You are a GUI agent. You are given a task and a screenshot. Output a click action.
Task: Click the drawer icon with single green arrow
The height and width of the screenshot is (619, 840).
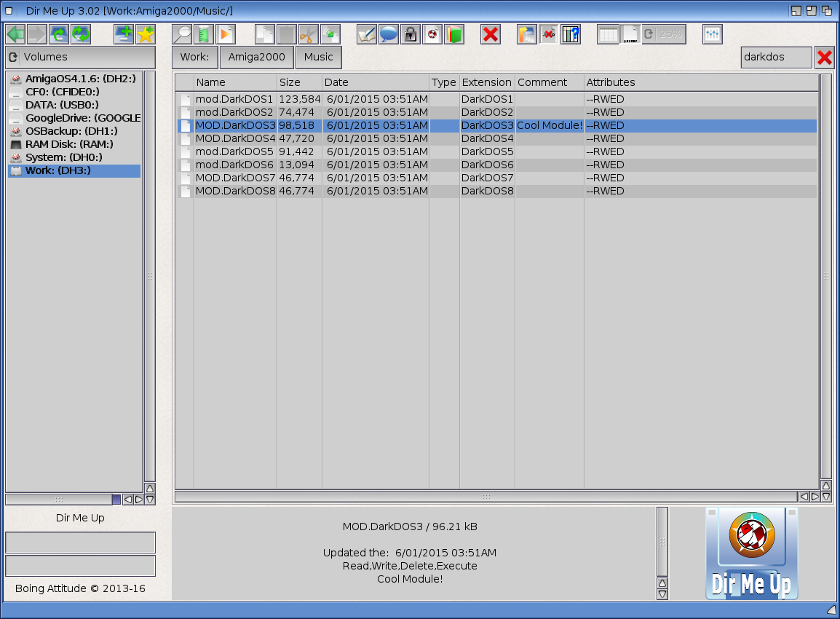tap(59, 34)
